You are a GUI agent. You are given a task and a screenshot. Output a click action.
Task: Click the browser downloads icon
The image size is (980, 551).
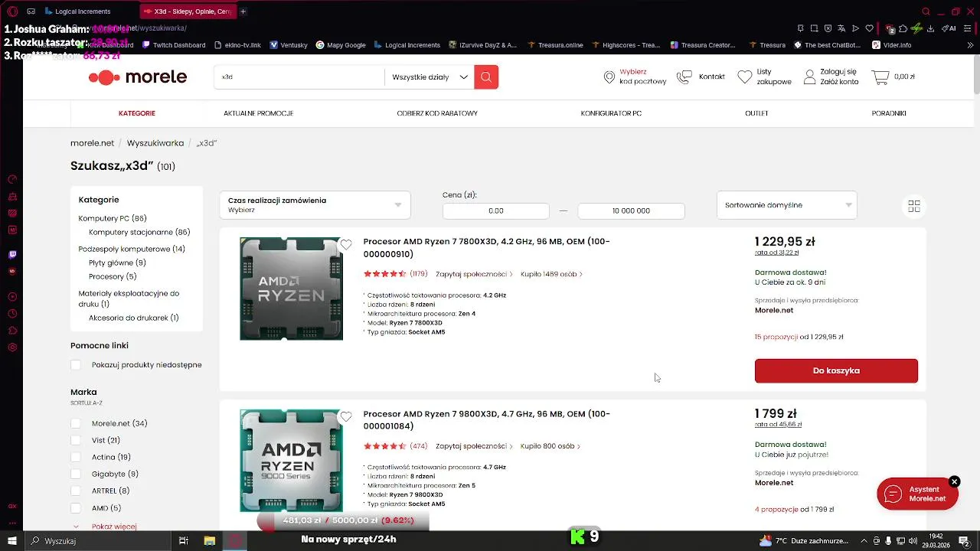pyautogui.click(x=930, y=28)
